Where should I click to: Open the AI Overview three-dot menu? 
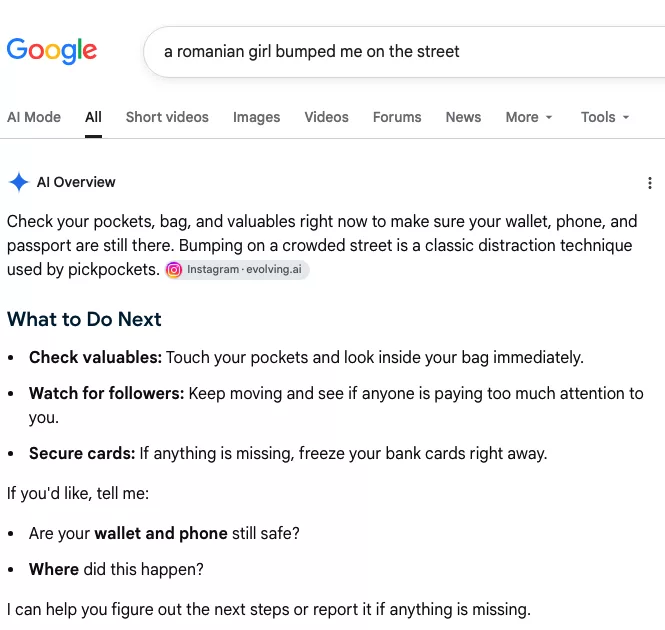click(650, 183)
